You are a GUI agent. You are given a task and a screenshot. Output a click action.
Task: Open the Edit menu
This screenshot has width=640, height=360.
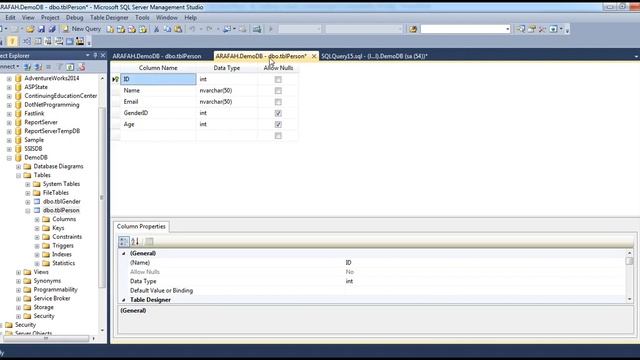pos(10,18)
